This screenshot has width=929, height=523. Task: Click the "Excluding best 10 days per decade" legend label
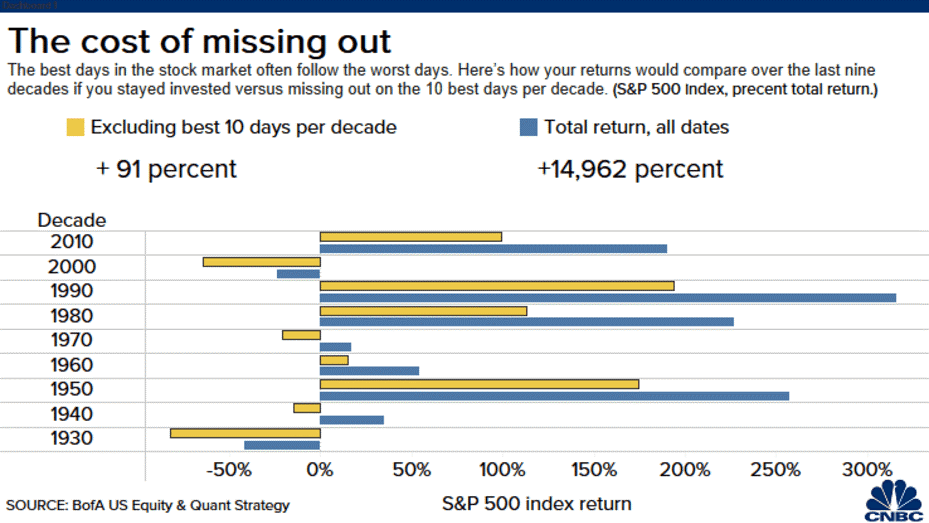coord(243,127)
